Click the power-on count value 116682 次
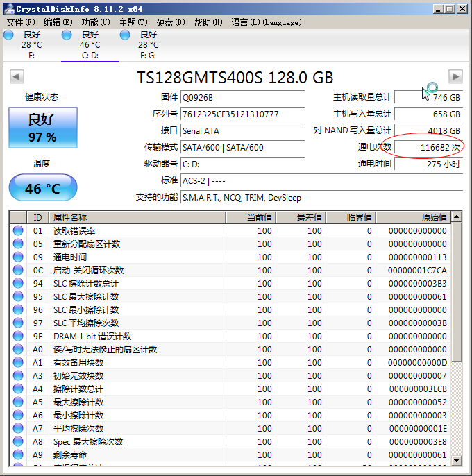 pyautogui.click(x=428, y=148)
